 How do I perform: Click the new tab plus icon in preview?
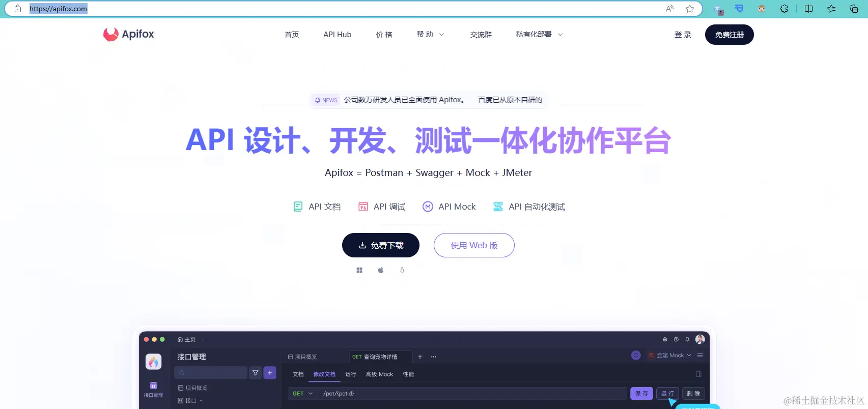420,357
